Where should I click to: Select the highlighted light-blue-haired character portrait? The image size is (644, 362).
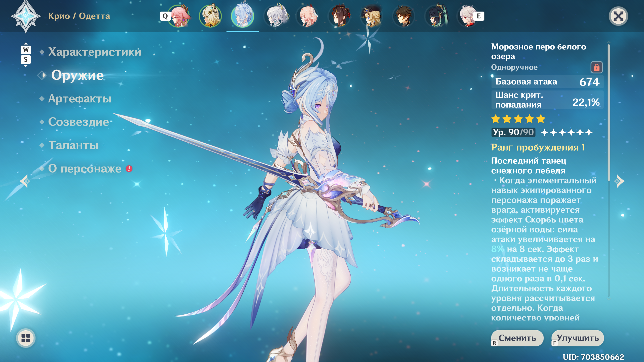[243, 16]
